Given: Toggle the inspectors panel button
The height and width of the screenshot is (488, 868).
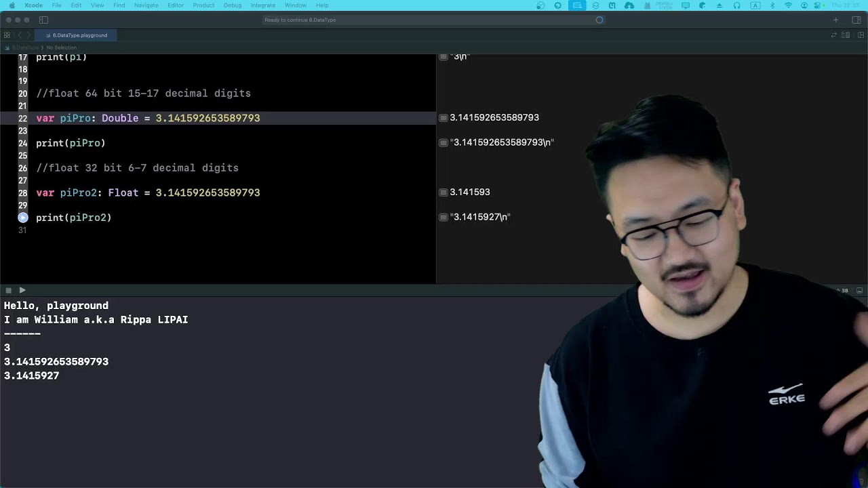Looking at the screenshot, I should [856, 20].
